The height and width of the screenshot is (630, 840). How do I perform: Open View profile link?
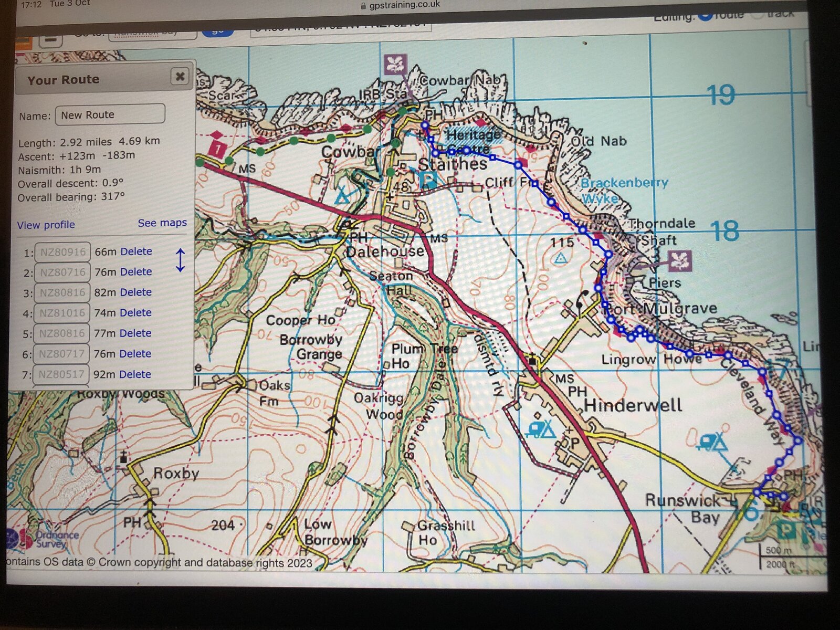(46, 225)
